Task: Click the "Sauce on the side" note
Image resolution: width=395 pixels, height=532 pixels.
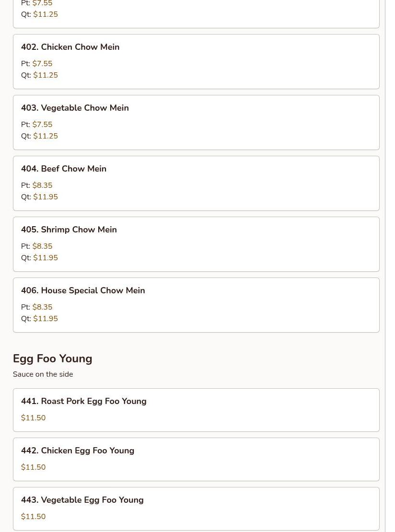Action: [43, 374]
